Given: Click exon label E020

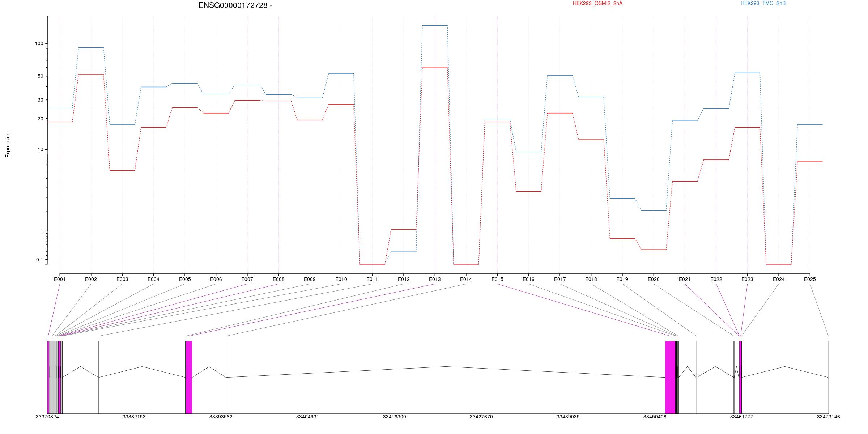Looking at the screenshot, I should pos(654,279).
